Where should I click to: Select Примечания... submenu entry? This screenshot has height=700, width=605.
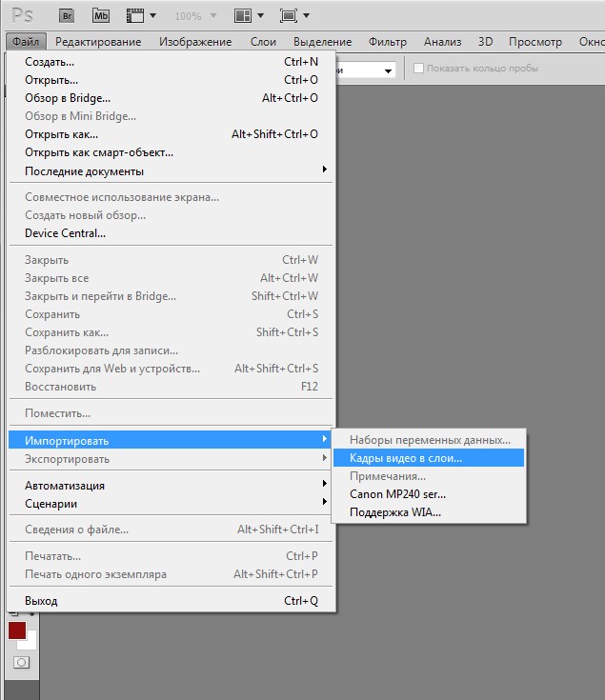tap(429, 476)
